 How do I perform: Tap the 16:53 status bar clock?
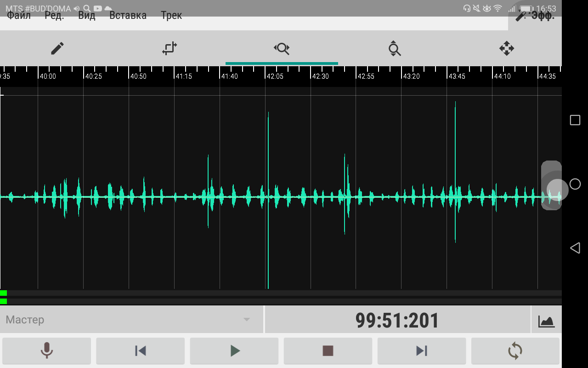pyautogui.click(x=546, y=8)
